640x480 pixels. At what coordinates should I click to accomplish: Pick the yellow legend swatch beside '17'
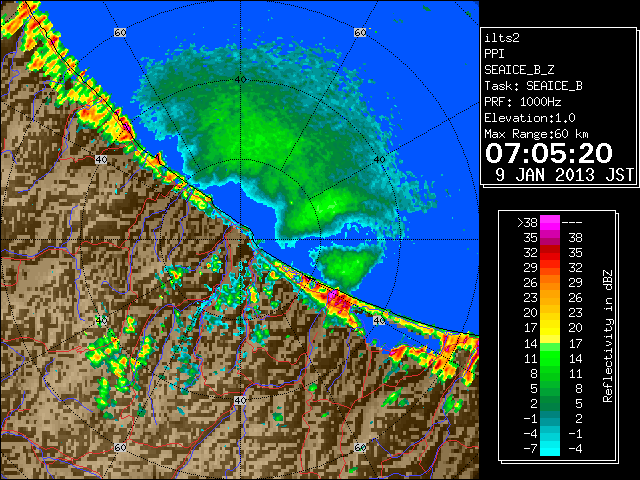coord(550,328)
